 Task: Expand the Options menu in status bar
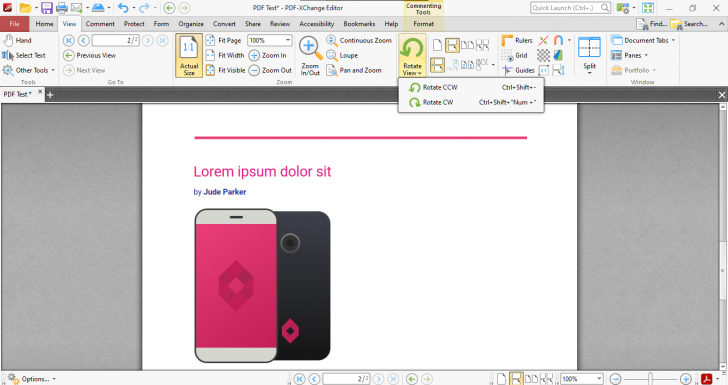coord(32,379)
